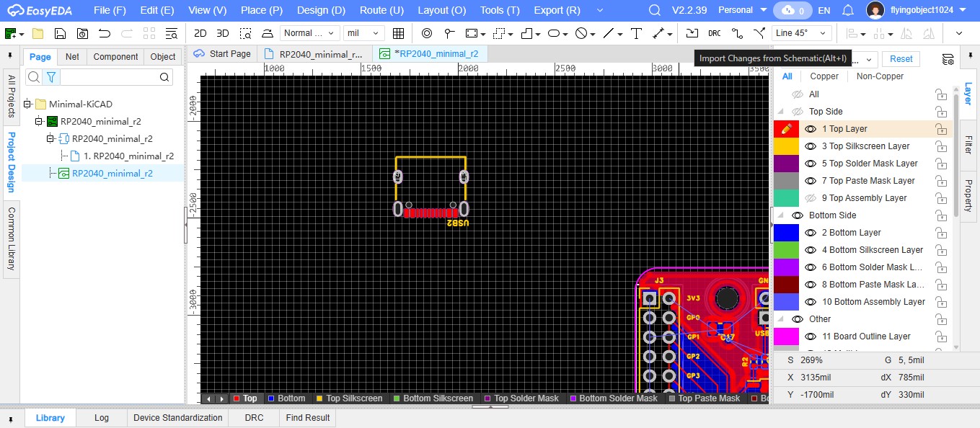The image size is (980, 428).
Task: Select the Dimension measurement tool
Action: (658, 33)
